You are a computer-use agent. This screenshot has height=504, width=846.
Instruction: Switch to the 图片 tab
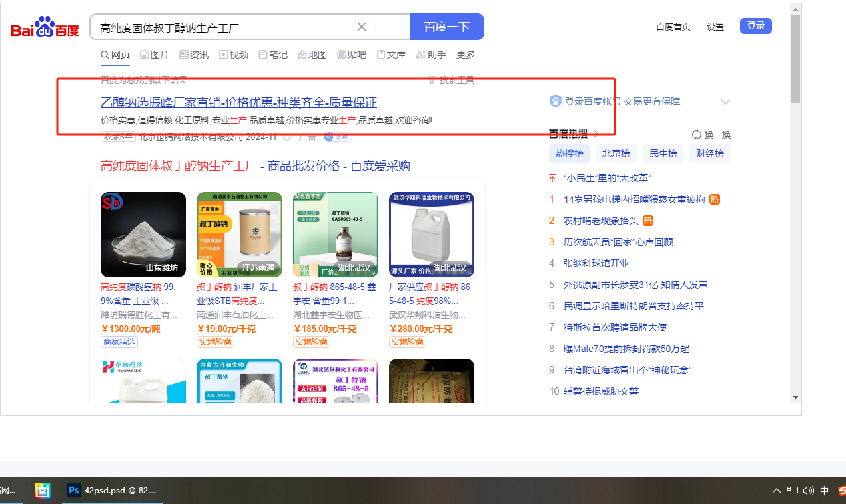coord(155,55)
